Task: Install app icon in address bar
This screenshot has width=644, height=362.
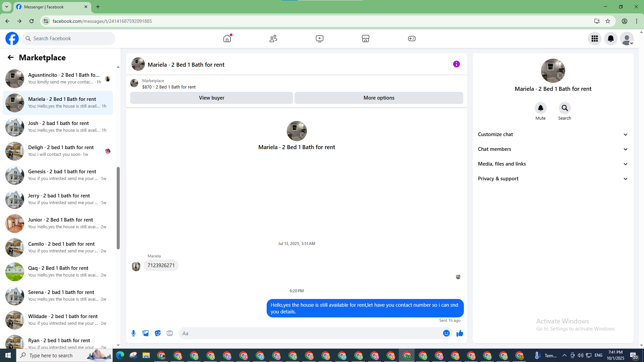Action: coord(597,21)
